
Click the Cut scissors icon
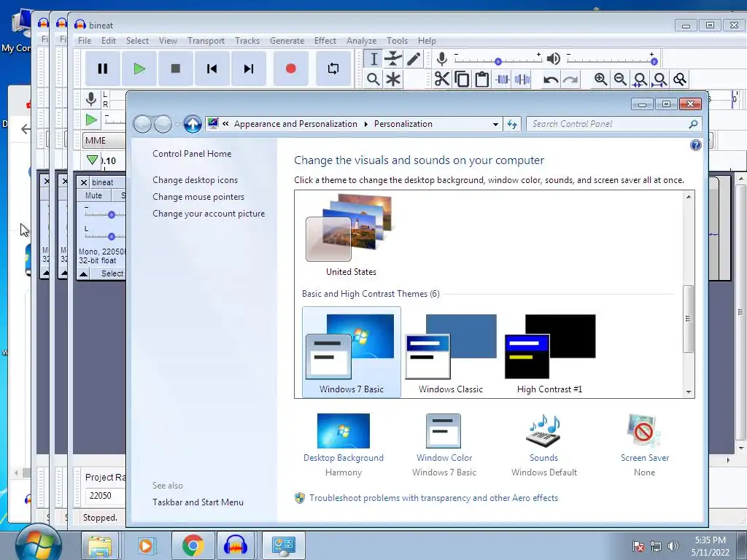pyautogui.click(x=442, y=79)
